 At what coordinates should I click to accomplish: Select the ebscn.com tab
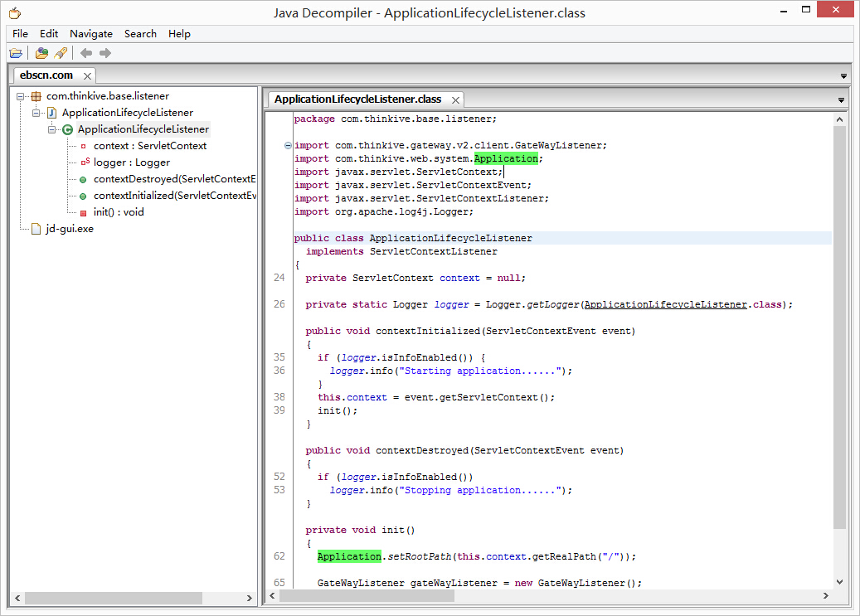click(x=46, y=75)
